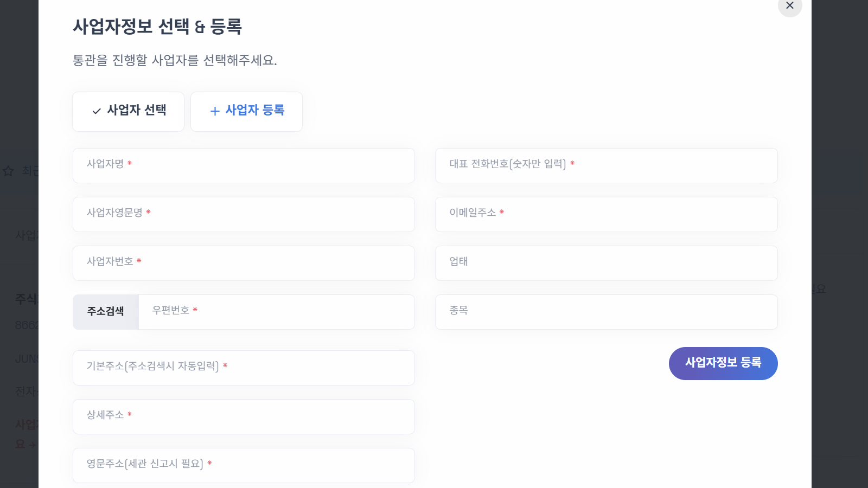The height and width of the screenshot is (488, 868).
Task: Click the 업태 input field
Action: (606, 263)
